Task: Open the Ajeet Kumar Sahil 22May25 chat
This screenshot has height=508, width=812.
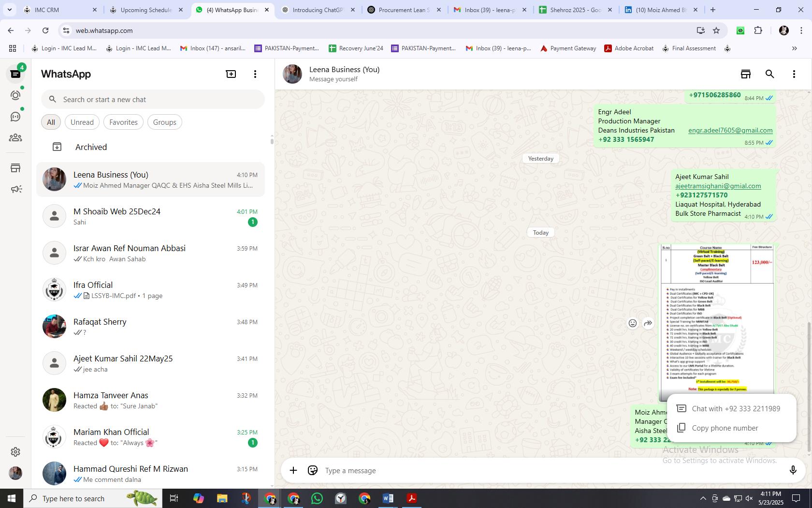Action: pyautogui.click(x=151, y=363)
